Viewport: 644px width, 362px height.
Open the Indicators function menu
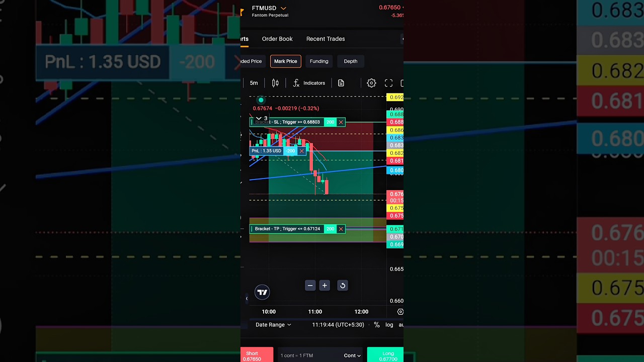(309, 83)
